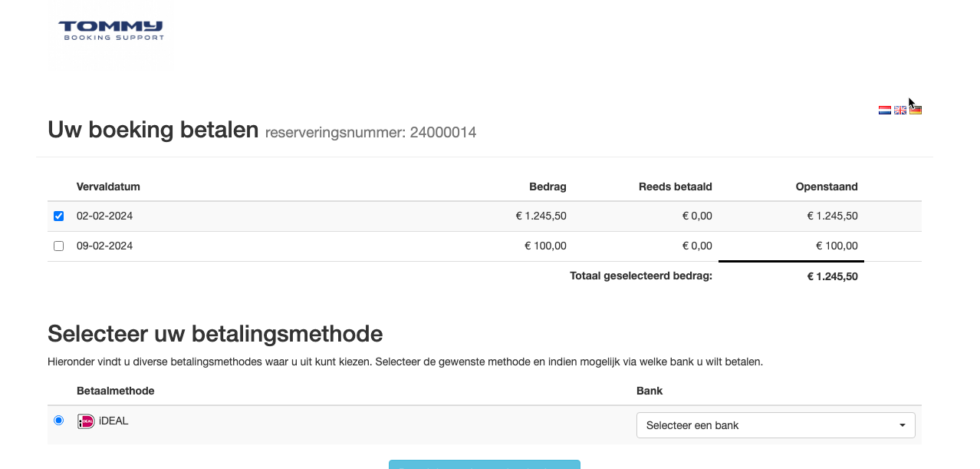Click the Vervaldatum column header
This screenshot has width=980, height=469.
coord(108,187)
